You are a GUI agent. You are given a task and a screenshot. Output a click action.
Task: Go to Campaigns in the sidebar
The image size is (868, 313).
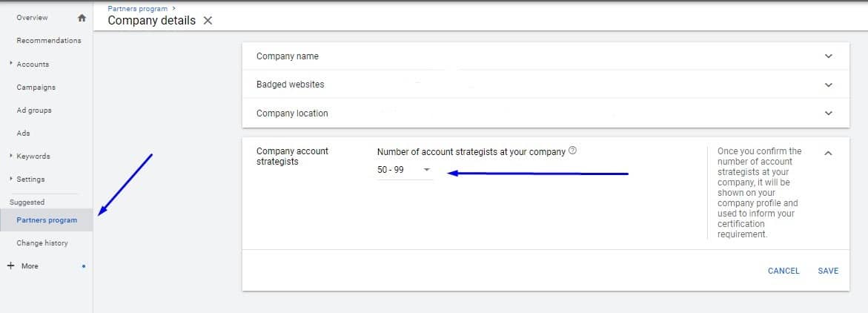[x=36, y=88]
